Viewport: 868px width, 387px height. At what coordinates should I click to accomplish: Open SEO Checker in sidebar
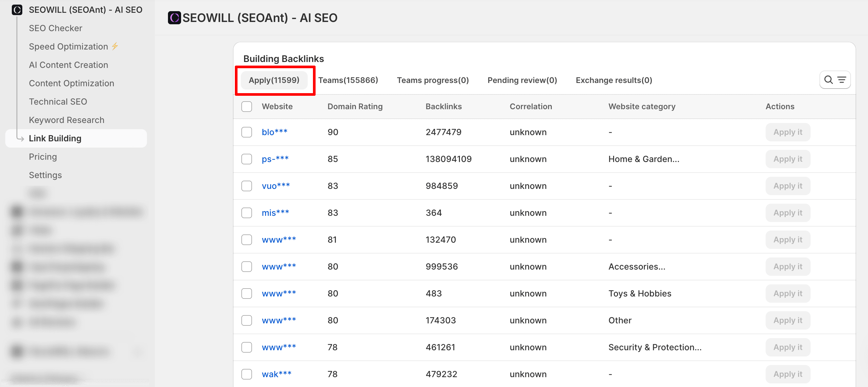(x=55, y=28)
